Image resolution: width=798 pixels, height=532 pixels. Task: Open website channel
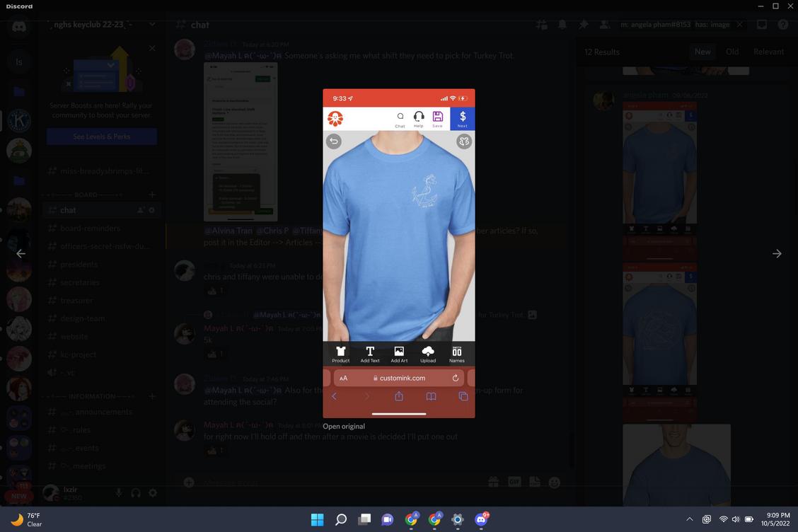tap(102, 337)
